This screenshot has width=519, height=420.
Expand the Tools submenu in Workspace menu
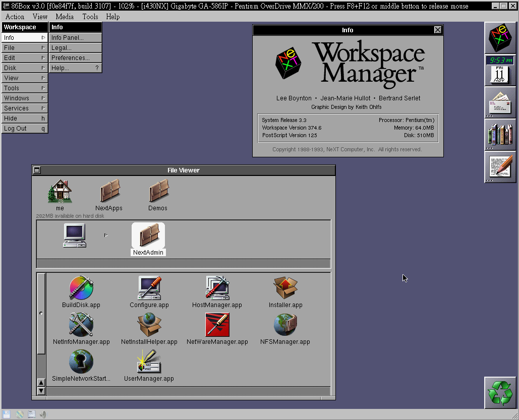point(25,88)
